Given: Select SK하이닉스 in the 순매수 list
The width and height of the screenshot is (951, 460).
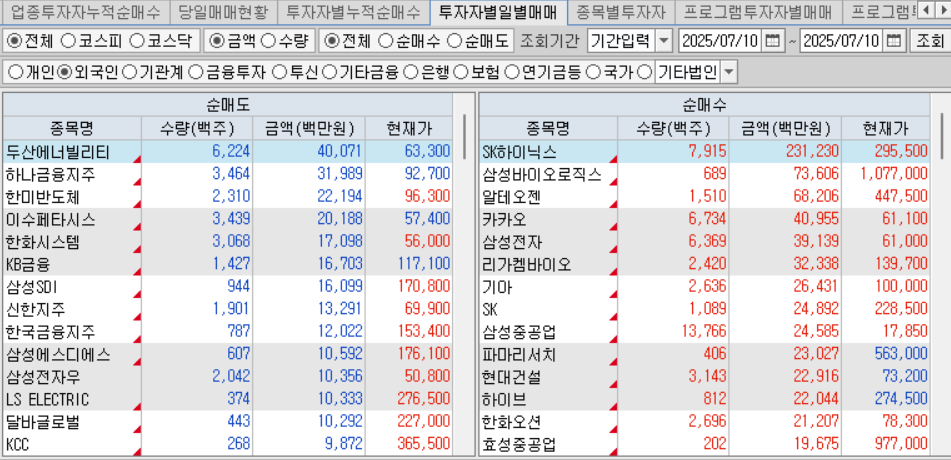Looking at the screenshot, I should 704,151.
